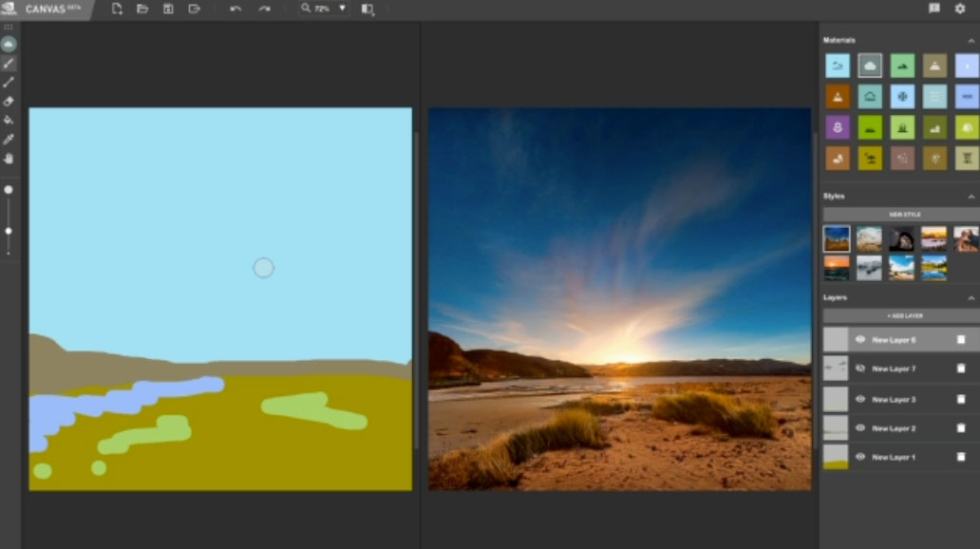The image size is (980, 549).
Task: Choose the Fill bucket tool
Action: click(x=9, y=120)
